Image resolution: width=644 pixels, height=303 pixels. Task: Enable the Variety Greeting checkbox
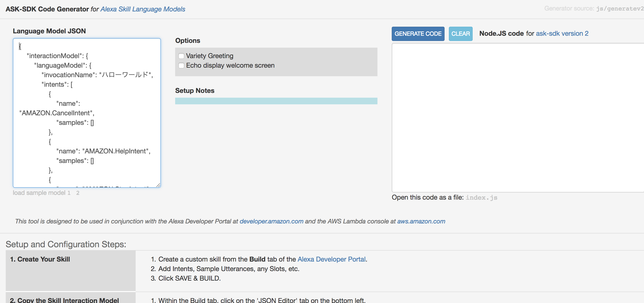181,56
